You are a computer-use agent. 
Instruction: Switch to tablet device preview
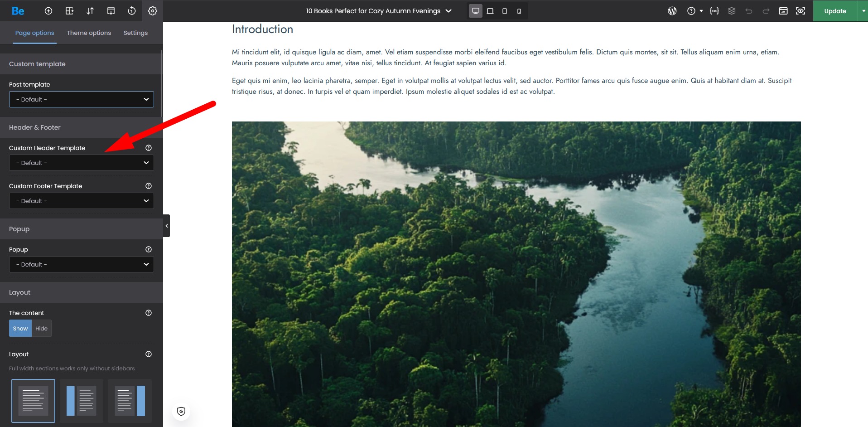click(505, 11)
